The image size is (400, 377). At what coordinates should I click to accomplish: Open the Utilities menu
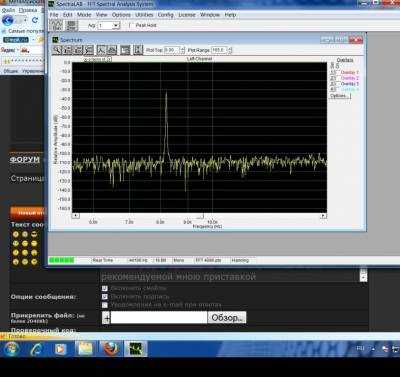tap(144, 15)
